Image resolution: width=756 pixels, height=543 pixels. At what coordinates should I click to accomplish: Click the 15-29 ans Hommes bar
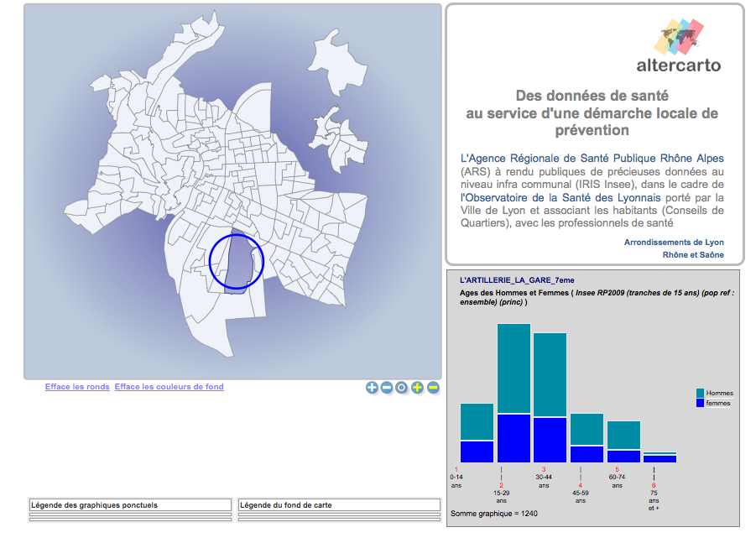514,368
